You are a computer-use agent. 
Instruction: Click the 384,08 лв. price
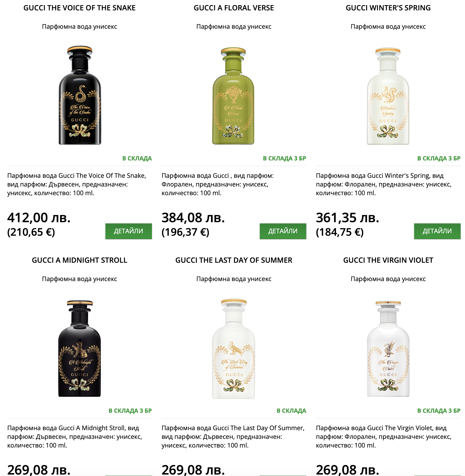point(193,217)
